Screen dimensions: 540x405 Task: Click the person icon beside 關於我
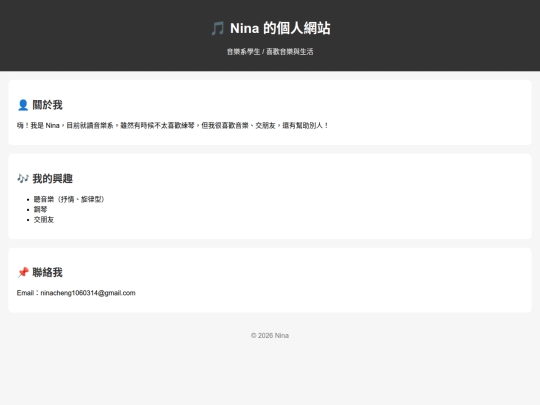(23, 105)
